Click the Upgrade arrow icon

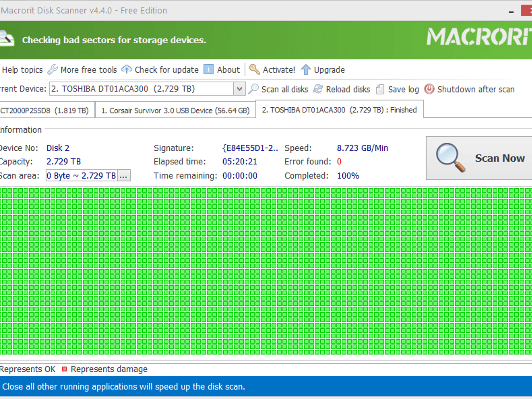306,69
